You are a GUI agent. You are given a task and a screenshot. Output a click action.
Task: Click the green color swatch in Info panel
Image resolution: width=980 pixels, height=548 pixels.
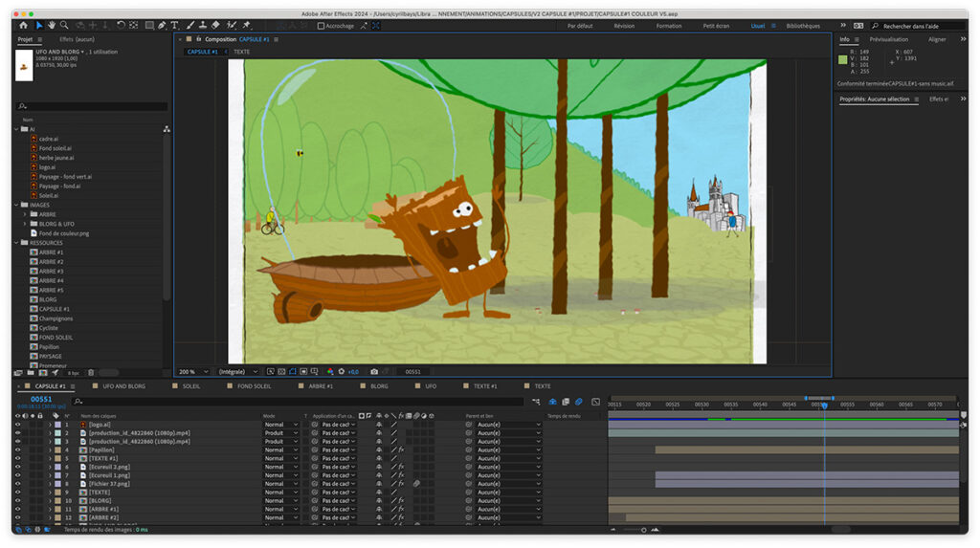[x=843, y=59]
